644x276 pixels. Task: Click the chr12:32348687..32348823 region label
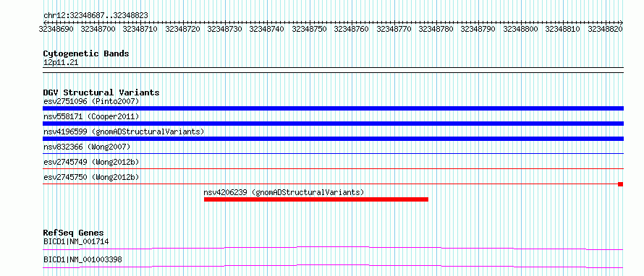pos(96,16)
